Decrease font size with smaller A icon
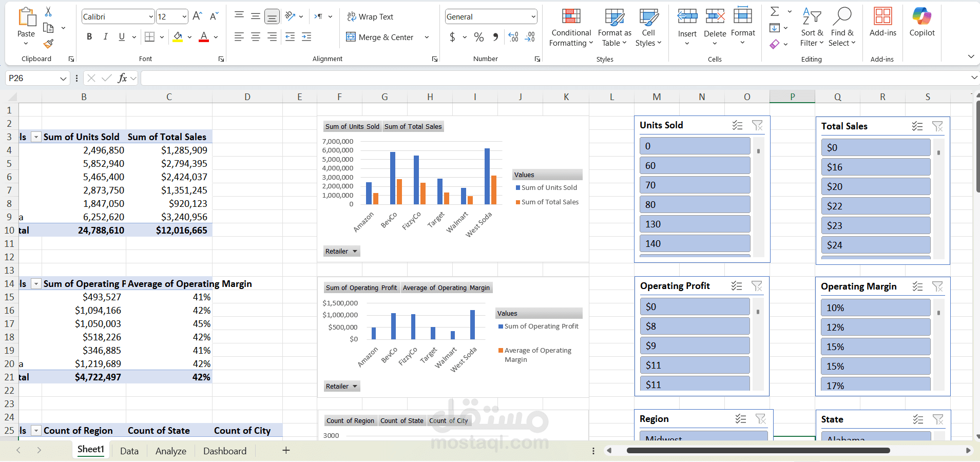980x462 pixels. pyautogui.click(x=215, y=16)
